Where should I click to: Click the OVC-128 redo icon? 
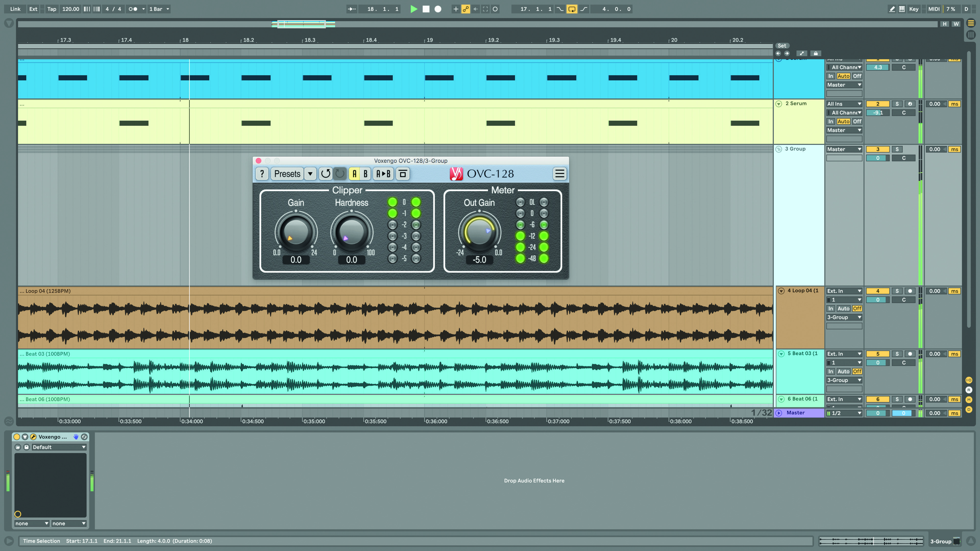(x=340, y=174)
